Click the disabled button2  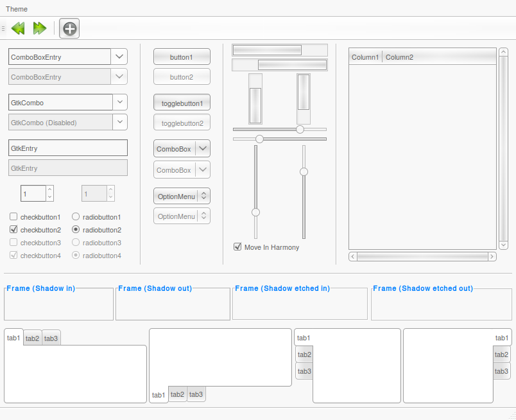tap(182, 76)
